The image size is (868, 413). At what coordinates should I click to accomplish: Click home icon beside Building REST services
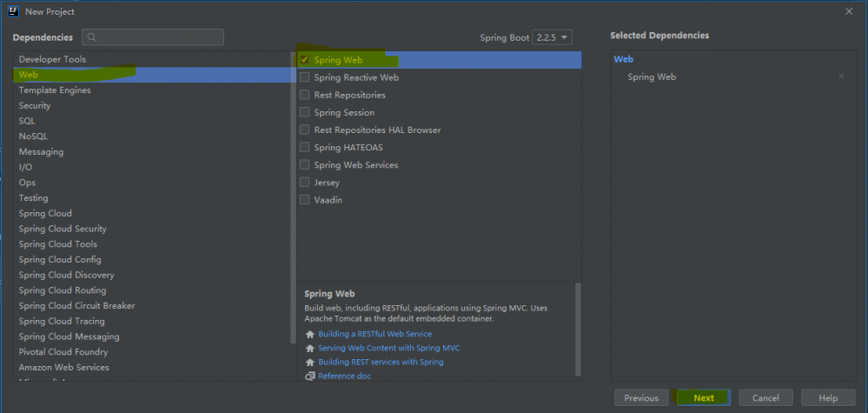310,362
